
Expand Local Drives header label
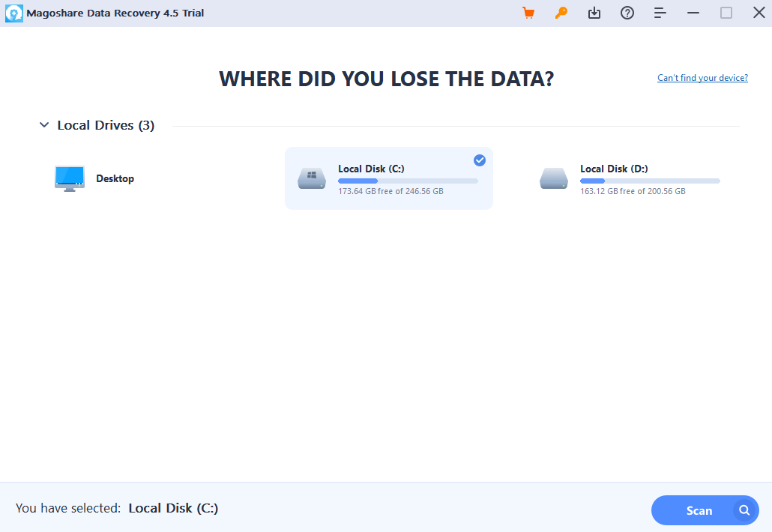(105, 125)
